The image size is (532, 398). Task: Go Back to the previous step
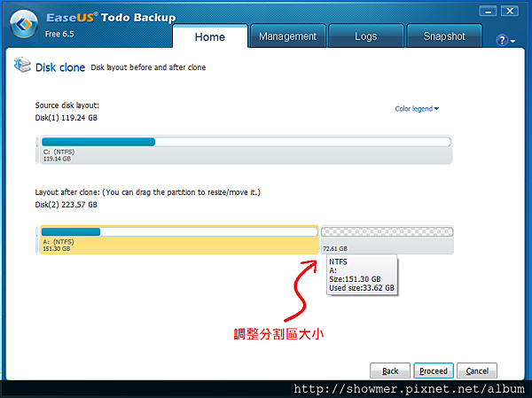pyautogui.click(x=390, y=371)
